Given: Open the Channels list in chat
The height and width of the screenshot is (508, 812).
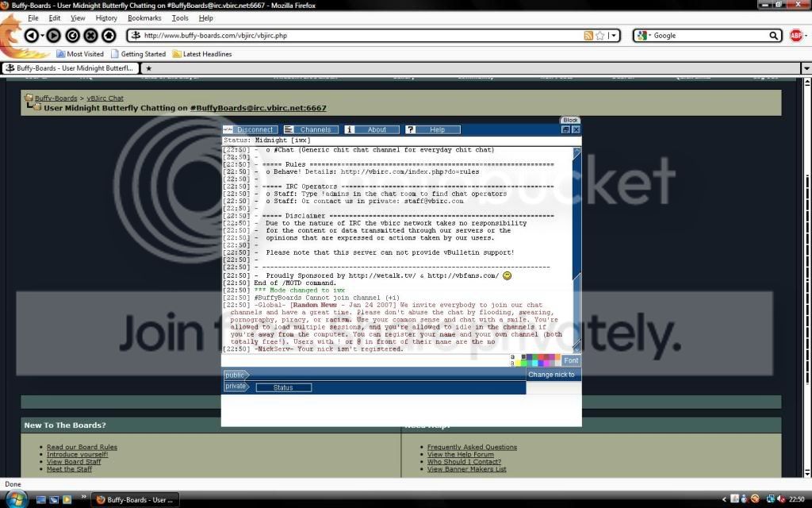Looking at the screenshot, I should click(311, 129).
